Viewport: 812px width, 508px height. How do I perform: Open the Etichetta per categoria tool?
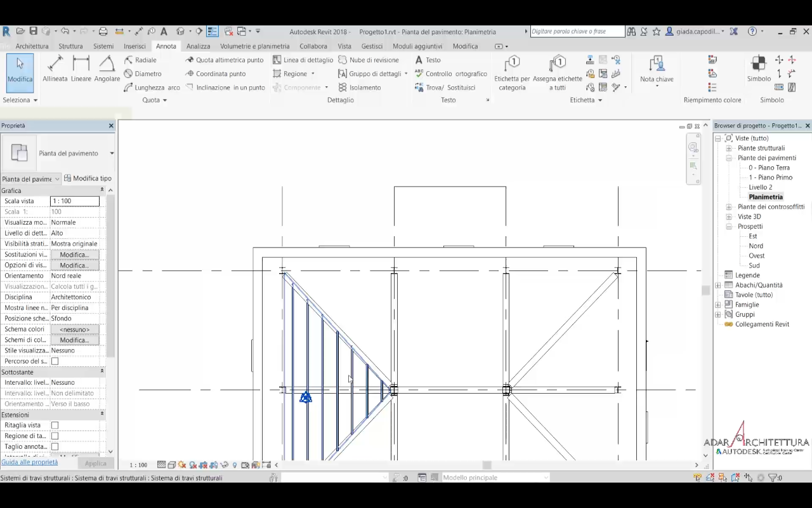(512, 73)
